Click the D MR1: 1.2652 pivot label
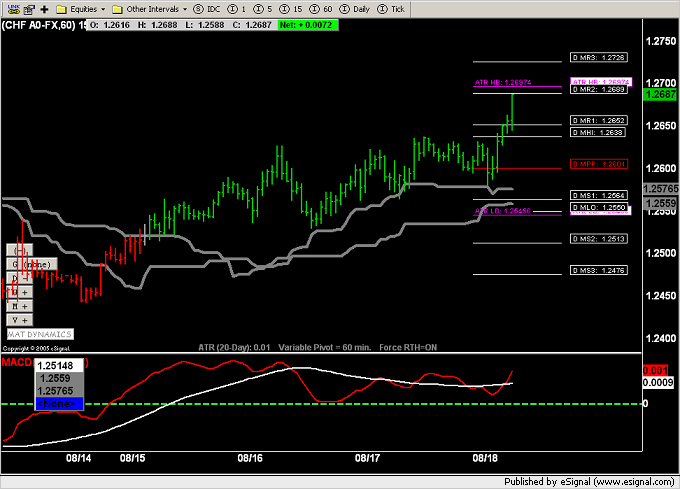Screen dimensions: 680x489 click(x=598, y=121)
